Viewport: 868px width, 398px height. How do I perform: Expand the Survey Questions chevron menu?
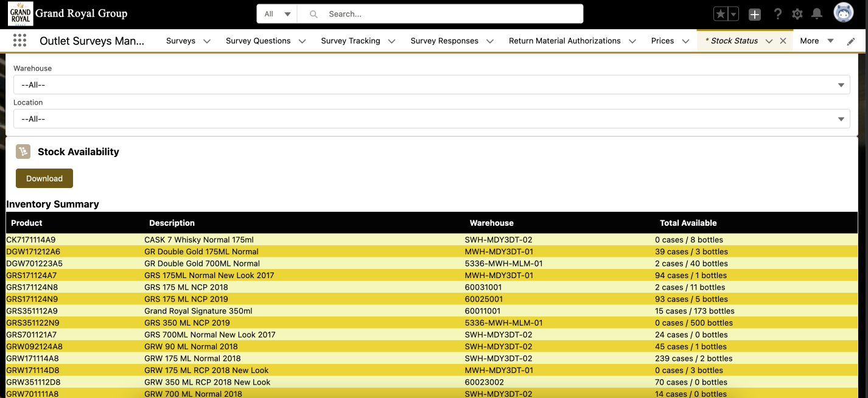click(302, 41)
